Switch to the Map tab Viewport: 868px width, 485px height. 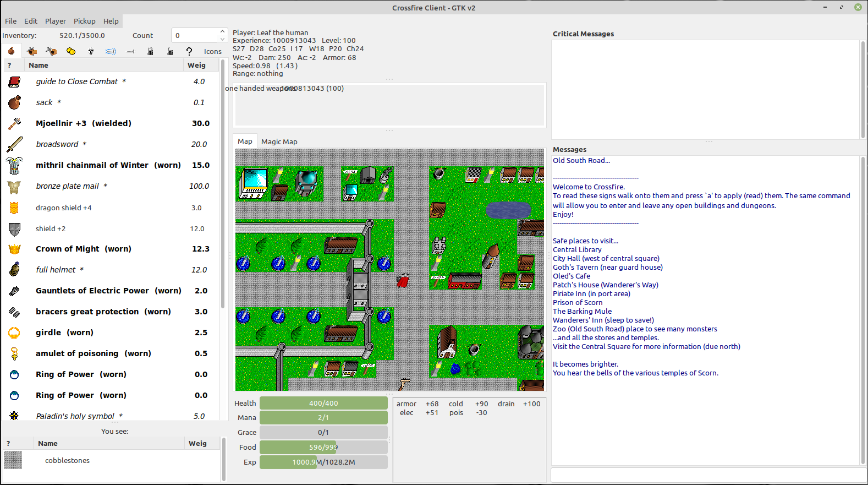(x=245, y=141)
